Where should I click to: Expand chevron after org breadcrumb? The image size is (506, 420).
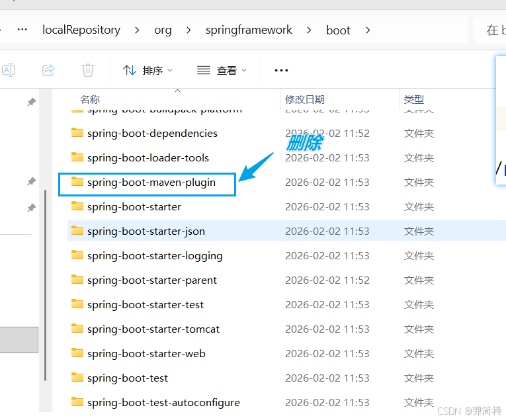[x=189, y=30]
